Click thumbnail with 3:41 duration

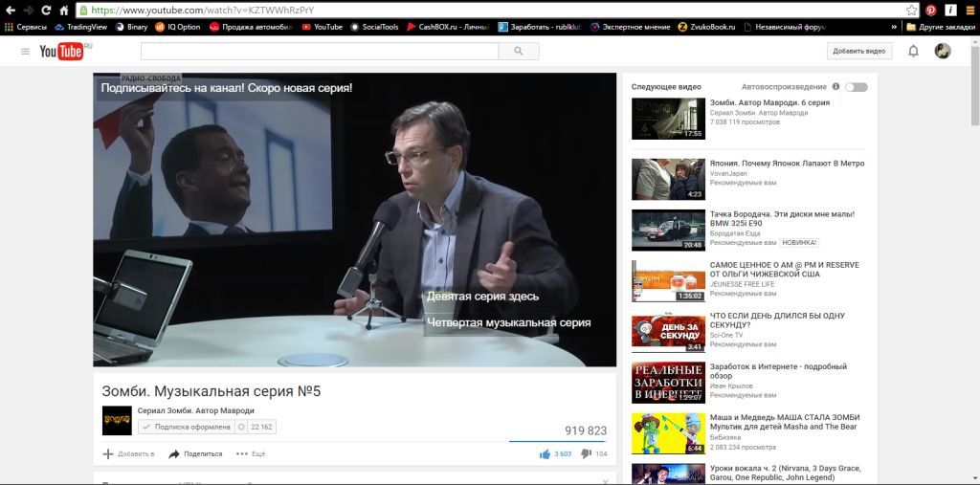click(668, 331)
